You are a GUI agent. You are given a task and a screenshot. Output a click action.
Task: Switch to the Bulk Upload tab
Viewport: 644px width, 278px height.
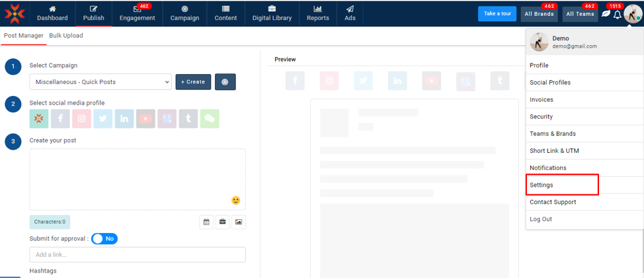pyautogui.click(x=66, y=36)
